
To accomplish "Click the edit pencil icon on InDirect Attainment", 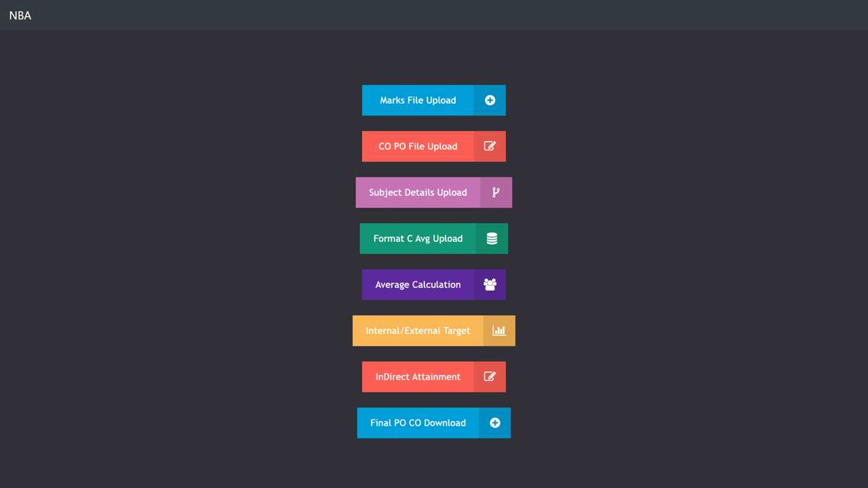I will click(x=490, y=377).
